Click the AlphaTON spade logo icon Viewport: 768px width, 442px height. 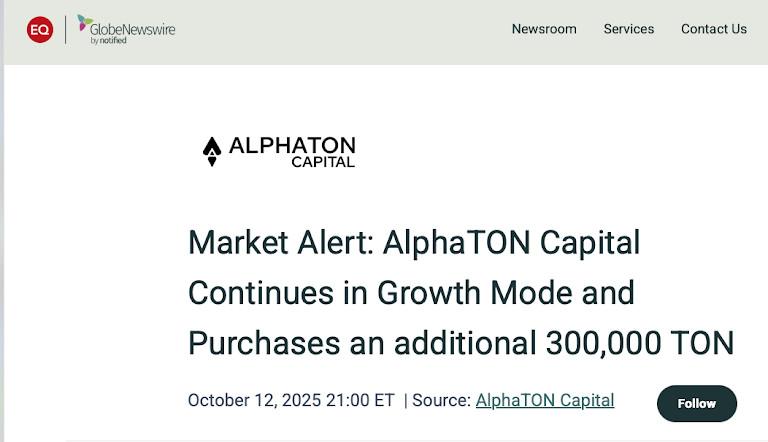click(x=212, y=151)
